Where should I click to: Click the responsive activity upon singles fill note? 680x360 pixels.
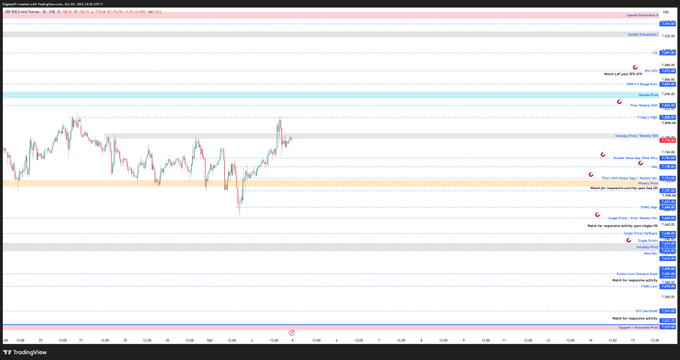(x=622, y=226)
